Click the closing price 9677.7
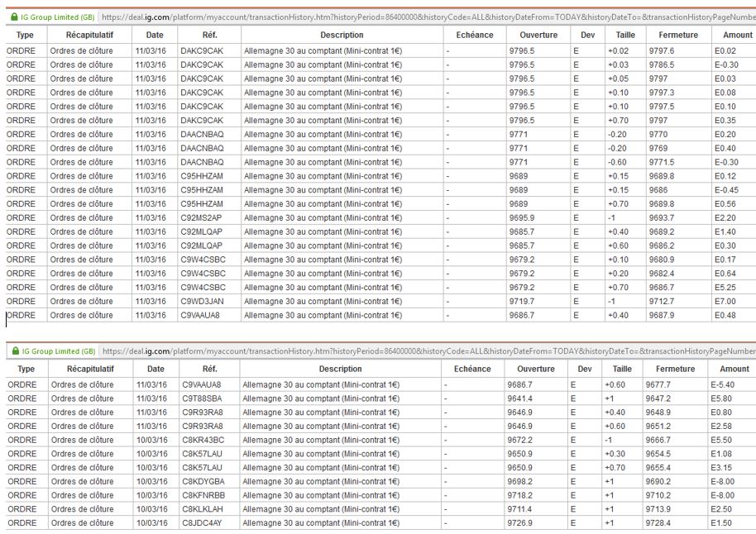756x534 pixels. tap(658, 384)
